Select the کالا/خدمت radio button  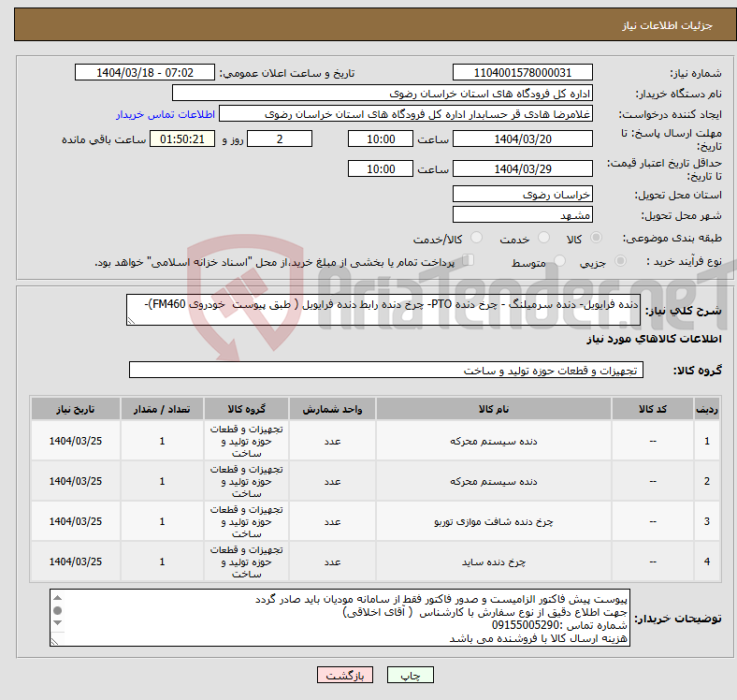477,238
